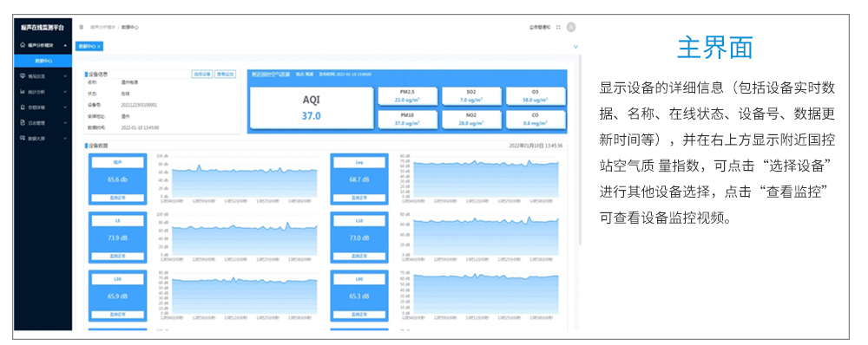
Task: Click the fullscreen toggle icon in header
Action: click(x=558, y=27)
